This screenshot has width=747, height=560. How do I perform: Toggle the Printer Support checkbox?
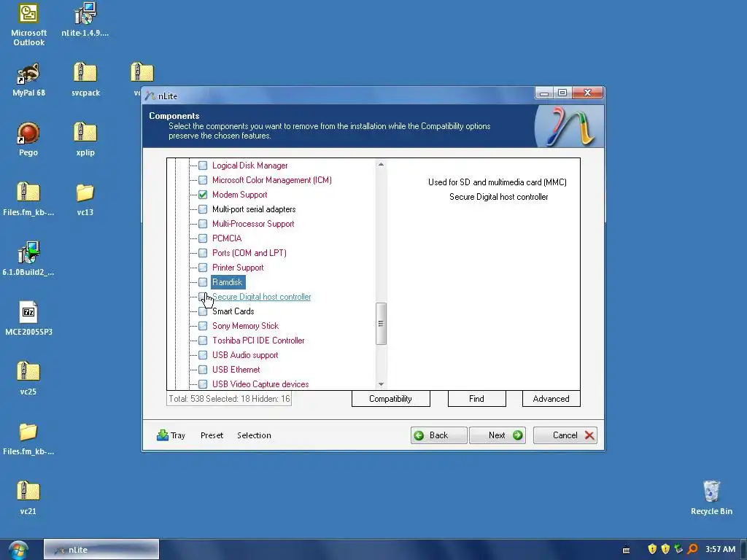(203, 268)
